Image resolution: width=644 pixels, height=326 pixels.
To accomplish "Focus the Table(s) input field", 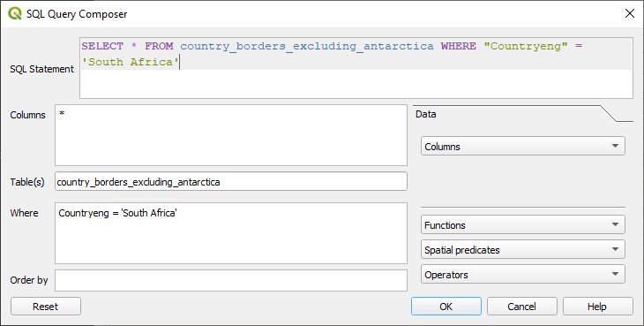I will point(231,181).
